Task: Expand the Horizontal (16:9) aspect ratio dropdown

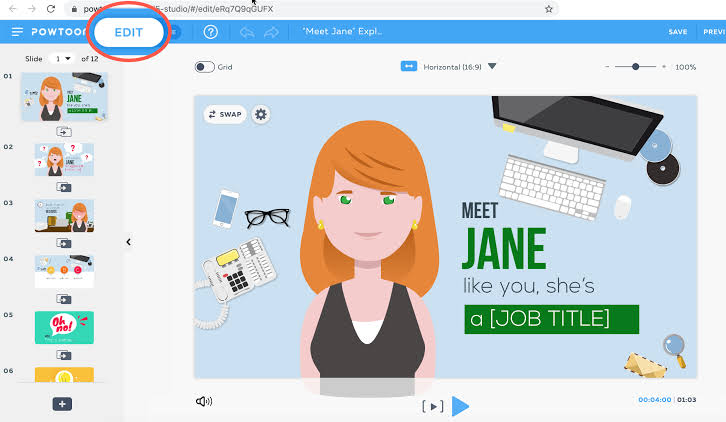Action: pyautogui.click(x=492, y=66)
